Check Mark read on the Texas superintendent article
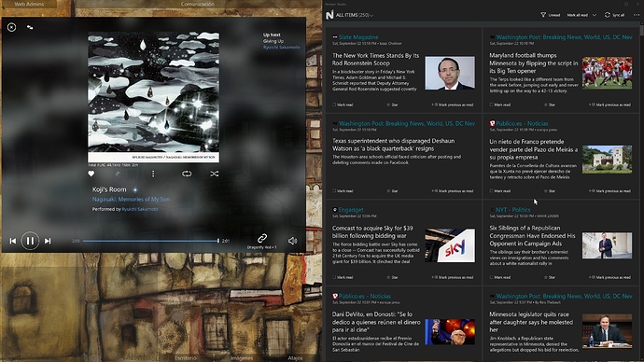This screenshot has height=362, width=644. [343, 191]
